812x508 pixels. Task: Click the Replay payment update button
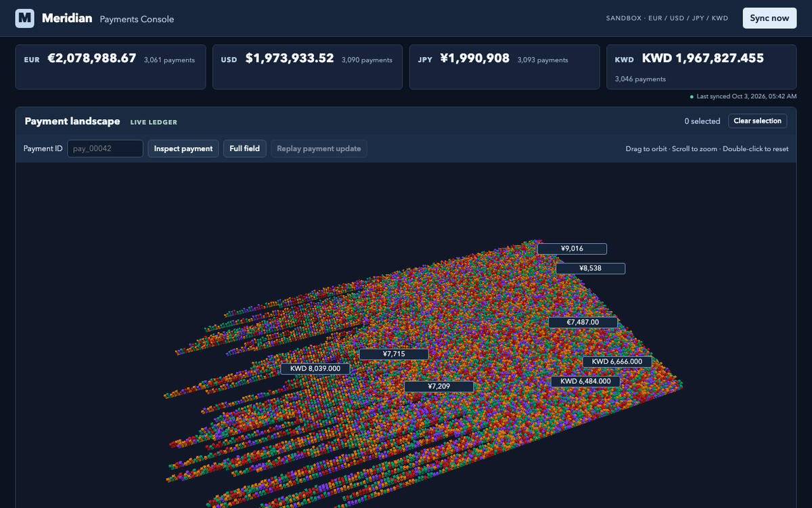tap(319, 148)
